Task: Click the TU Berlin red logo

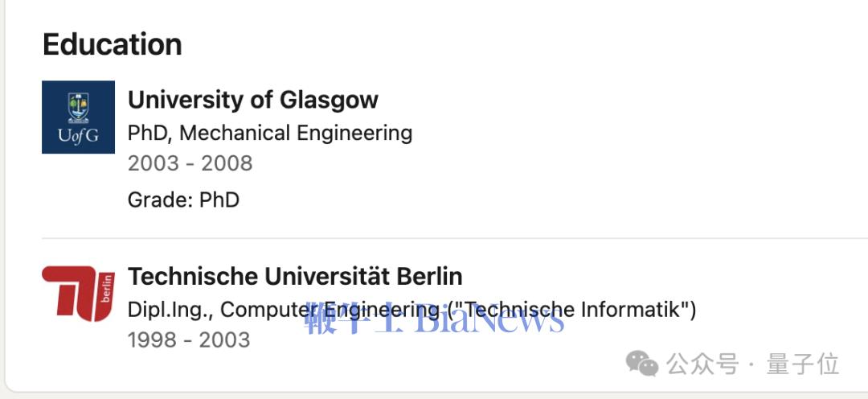Action: coord(78,294)
